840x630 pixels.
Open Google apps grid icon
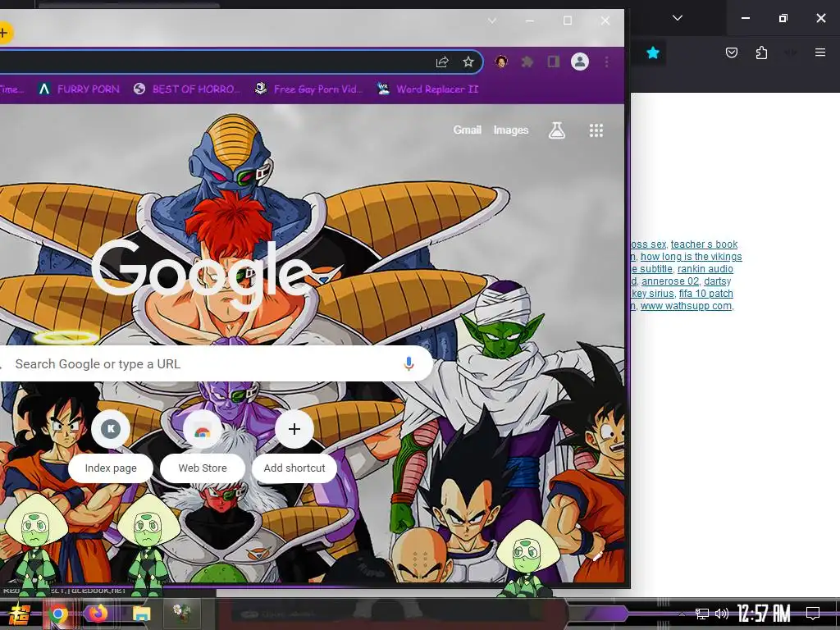click(x=596, y=130)
